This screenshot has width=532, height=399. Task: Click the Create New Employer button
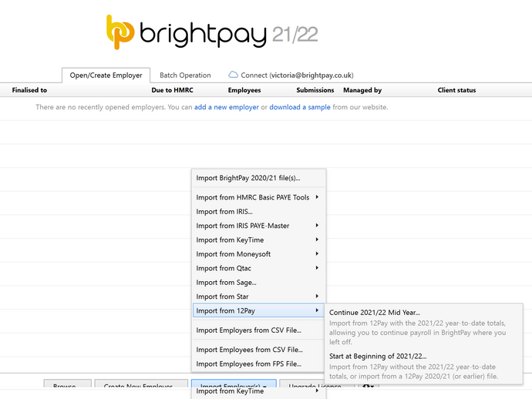(x=141, y=384)
